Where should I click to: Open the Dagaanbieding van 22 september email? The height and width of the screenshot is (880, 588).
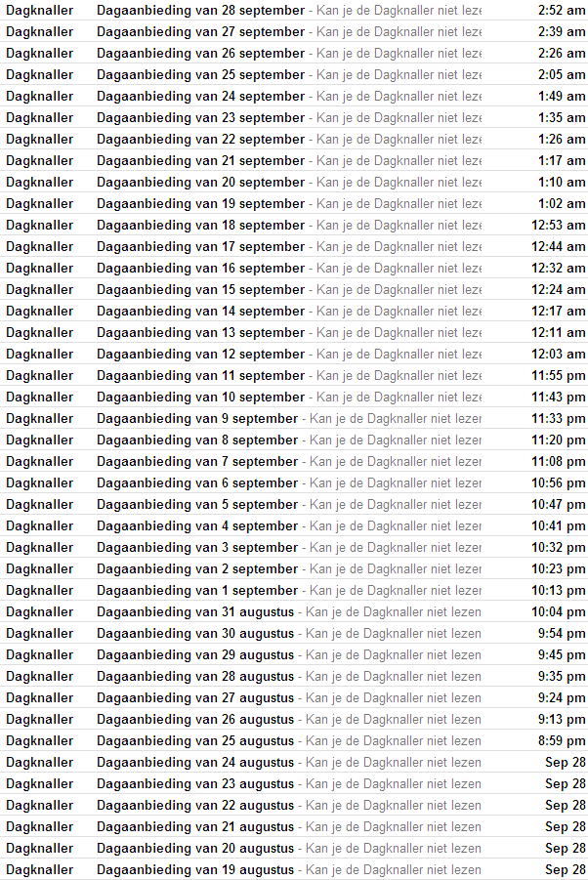[x=294, y=140]
